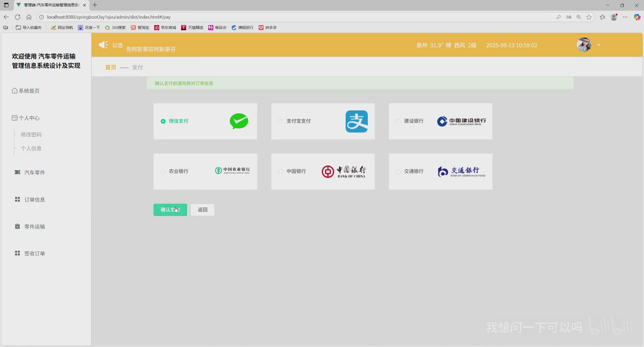This screenshot has width=644, height=347.
Task: Click the browser home icon
Action: tap(29, 17)
